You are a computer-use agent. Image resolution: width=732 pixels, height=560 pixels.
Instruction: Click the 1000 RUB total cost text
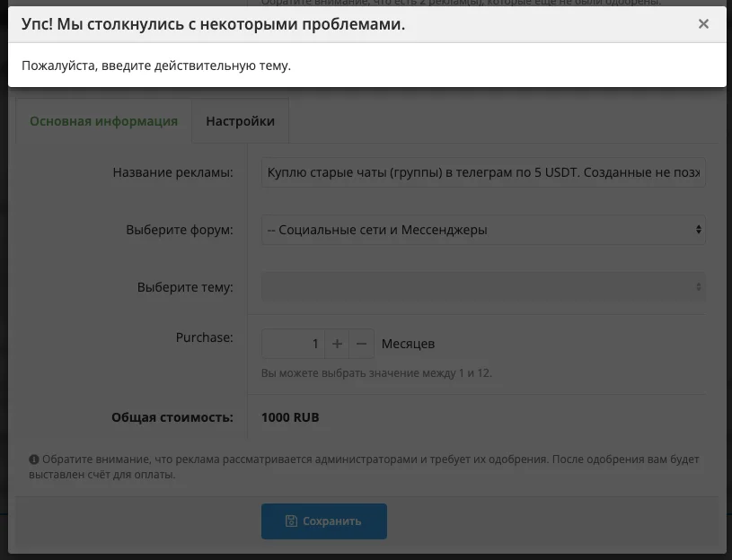(290, 417)
